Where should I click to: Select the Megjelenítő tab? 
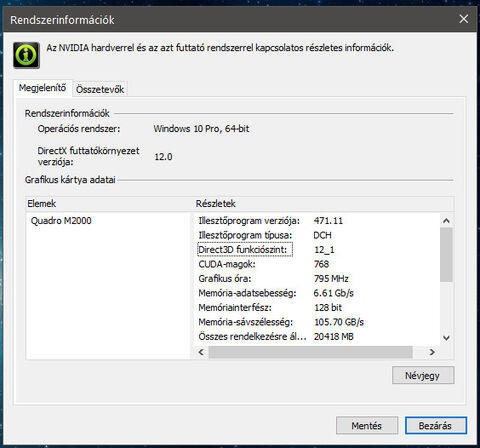point(42,88)
